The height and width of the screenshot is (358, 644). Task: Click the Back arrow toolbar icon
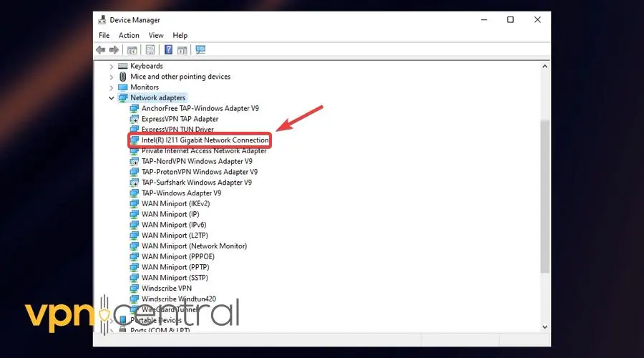(x=101, y=50)
